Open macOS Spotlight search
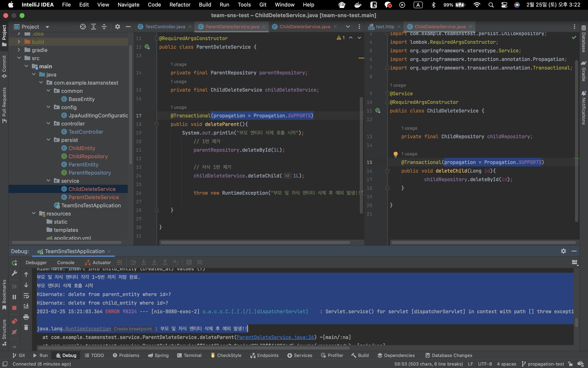588x368 pixels. tap(491, 5)
